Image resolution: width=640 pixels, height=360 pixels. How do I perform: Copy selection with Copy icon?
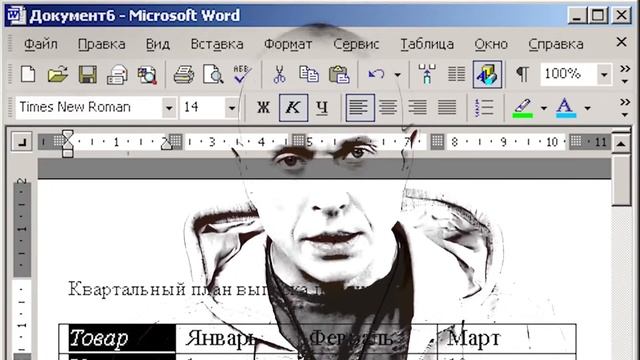click(309, 75)
